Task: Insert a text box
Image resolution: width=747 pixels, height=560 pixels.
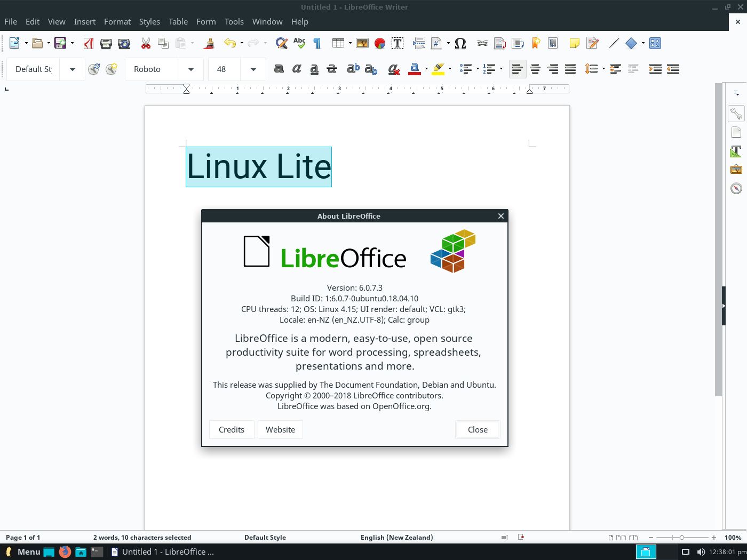Action: point(398,43)
